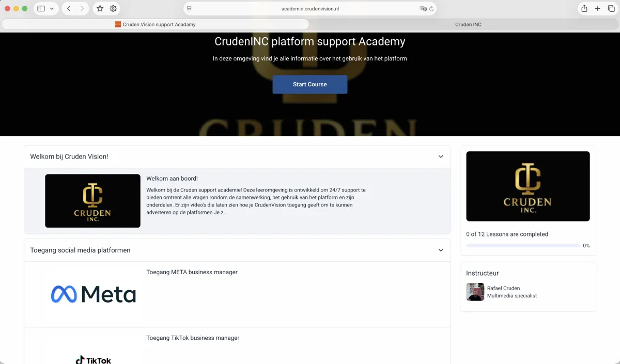The width and height of the screenshot is (620, 364).
Task: Open the Welkom aan boord! lesson title
Action: click(172, 179)
